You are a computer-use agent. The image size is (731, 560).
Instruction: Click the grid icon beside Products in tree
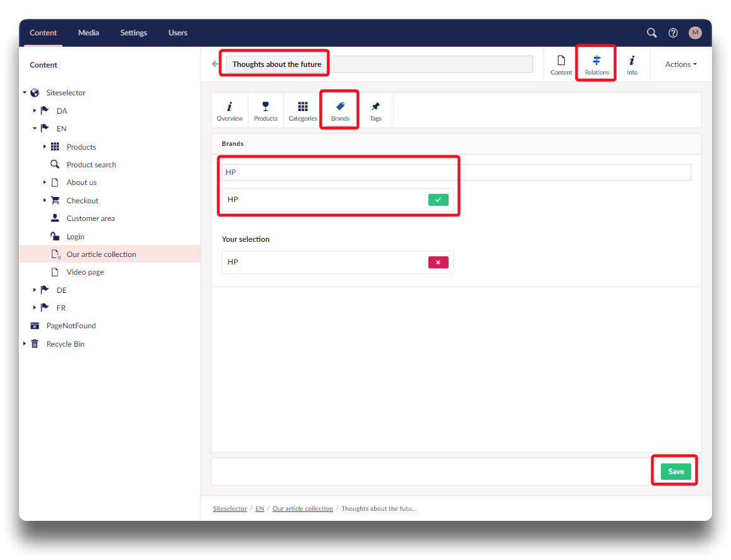(x=55, y=146)
